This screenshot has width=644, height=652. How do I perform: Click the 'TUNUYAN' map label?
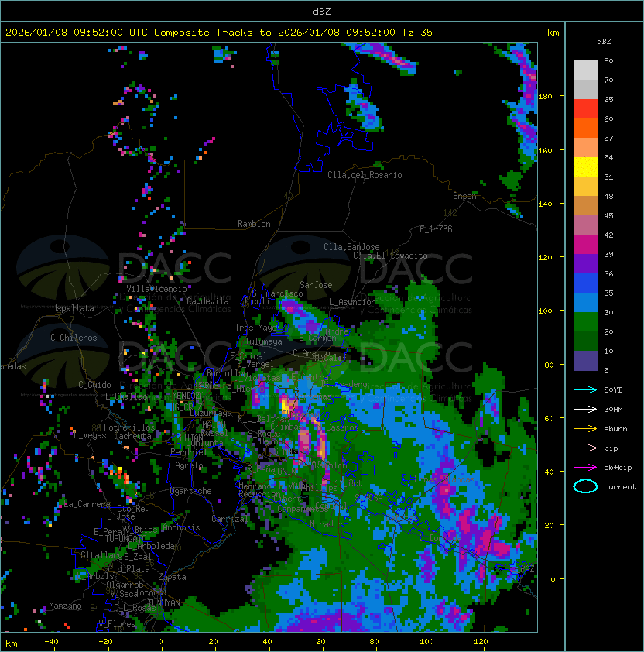tap(164, 603)
